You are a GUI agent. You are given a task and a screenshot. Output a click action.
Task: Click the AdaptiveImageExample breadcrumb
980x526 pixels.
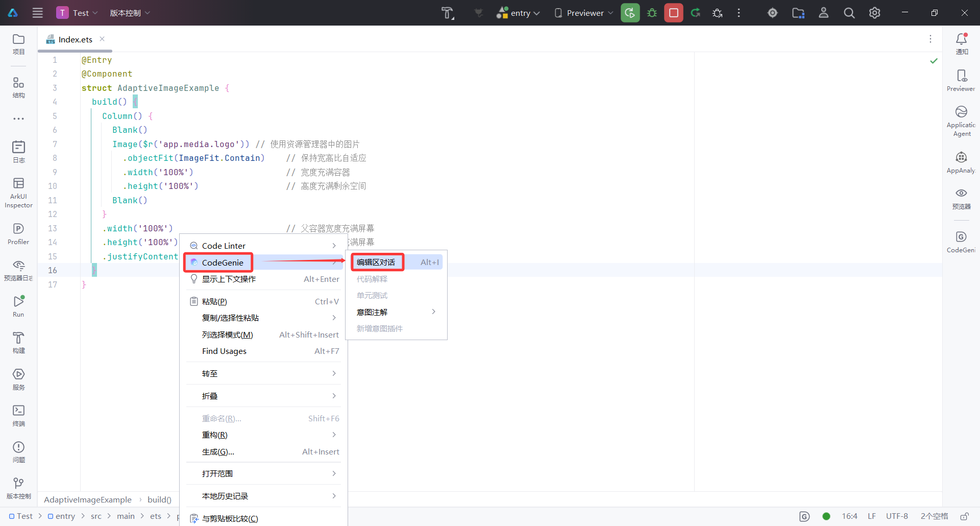point(88,499)
